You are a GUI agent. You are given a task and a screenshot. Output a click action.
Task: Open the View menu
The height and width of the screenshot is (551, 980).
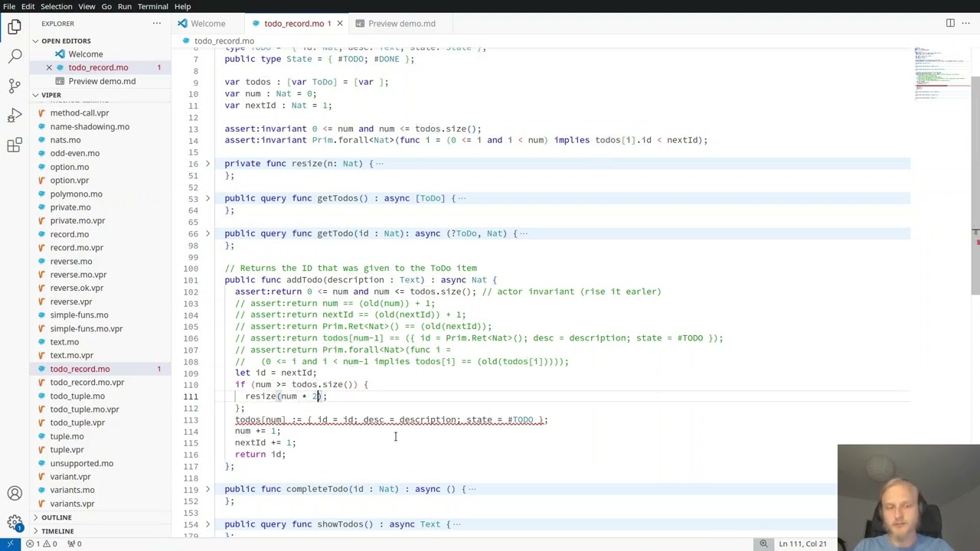click(87, 6)
